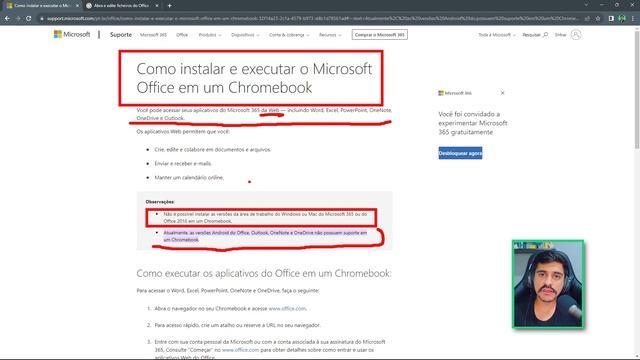Screen dimensions: 640x360
Task: Reload the page with the refresh icon
Action: 29,18
